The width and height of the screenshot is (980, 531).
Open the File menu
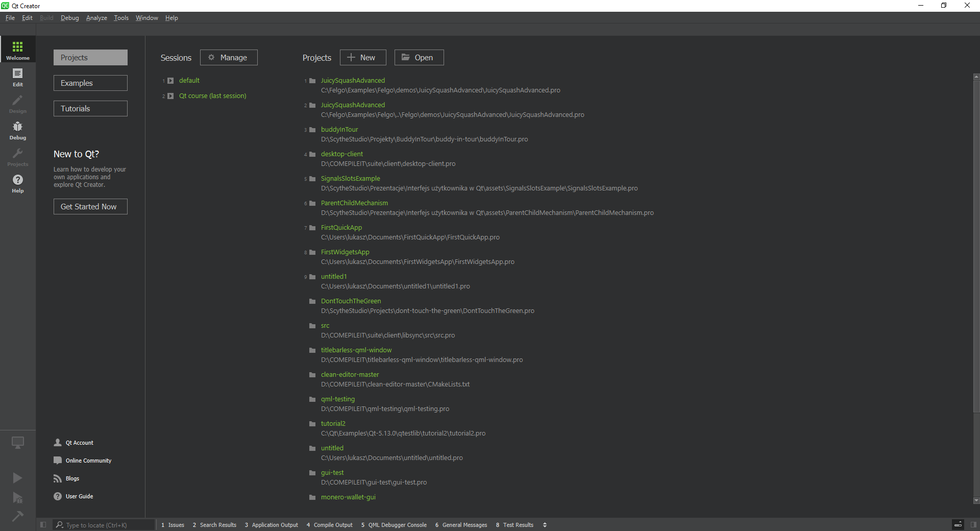[x=10, y=18]
